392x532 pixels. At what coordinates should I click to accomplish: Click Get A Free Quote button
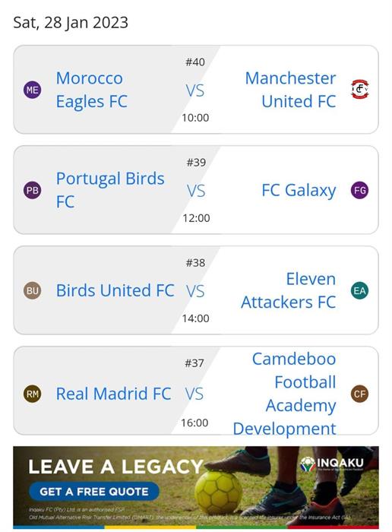tap(94, 491)
